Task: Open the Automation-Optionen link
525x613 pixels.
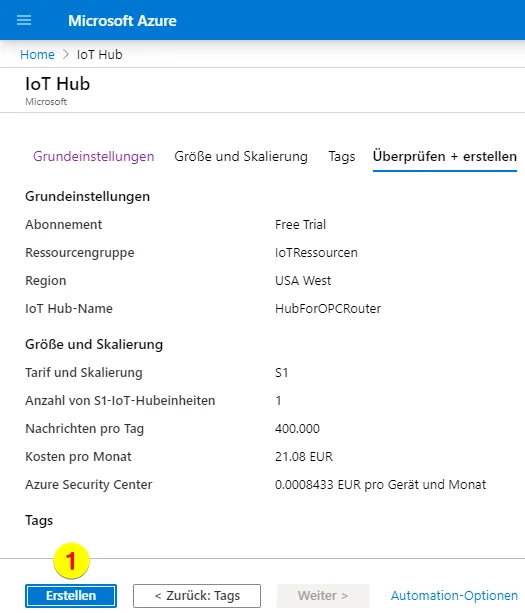Action: [x=454, y=595]
